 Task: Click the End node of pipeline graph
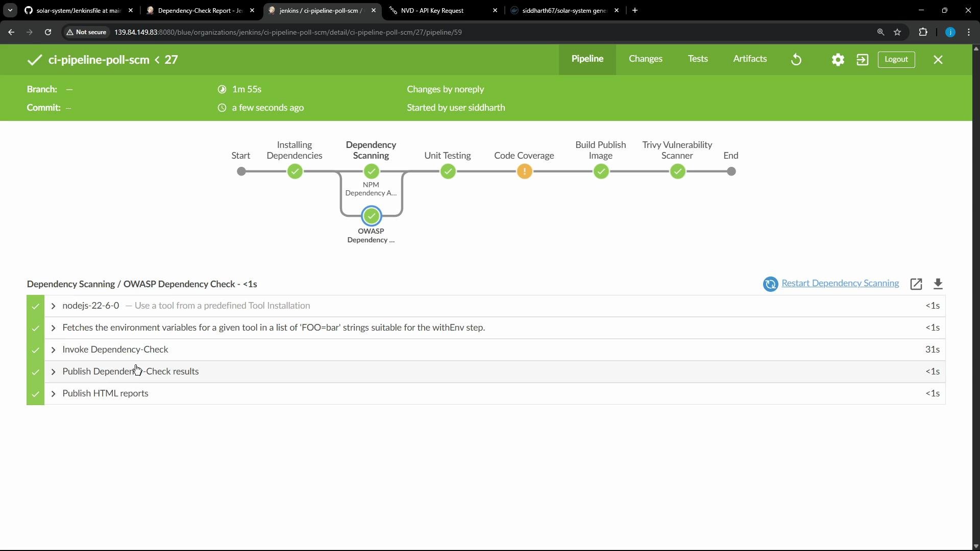(731, 171)
